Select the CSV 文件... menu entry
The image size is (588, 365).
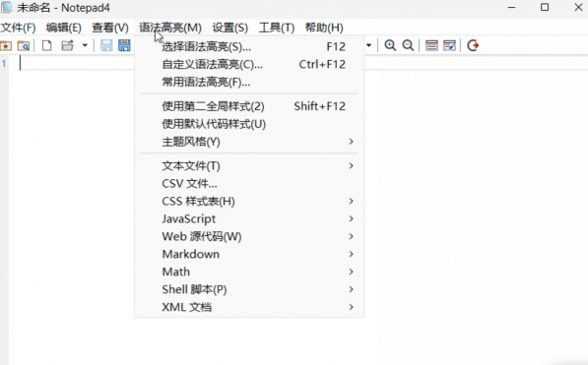(249, 184)
